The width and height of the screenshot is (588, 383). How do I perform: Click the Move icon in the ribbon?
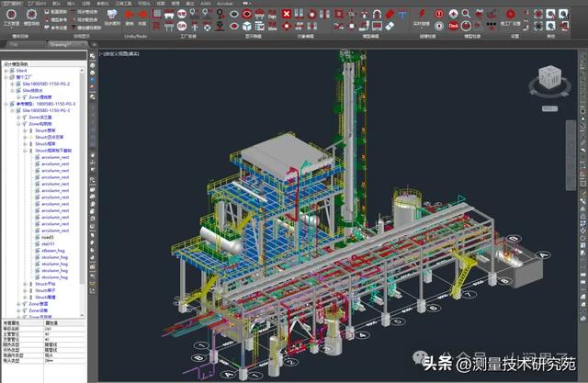click(x=272, y=27)
